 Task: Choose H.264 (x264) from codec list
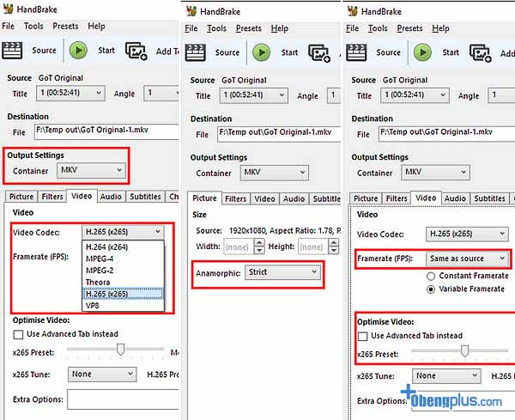(123, 247)
